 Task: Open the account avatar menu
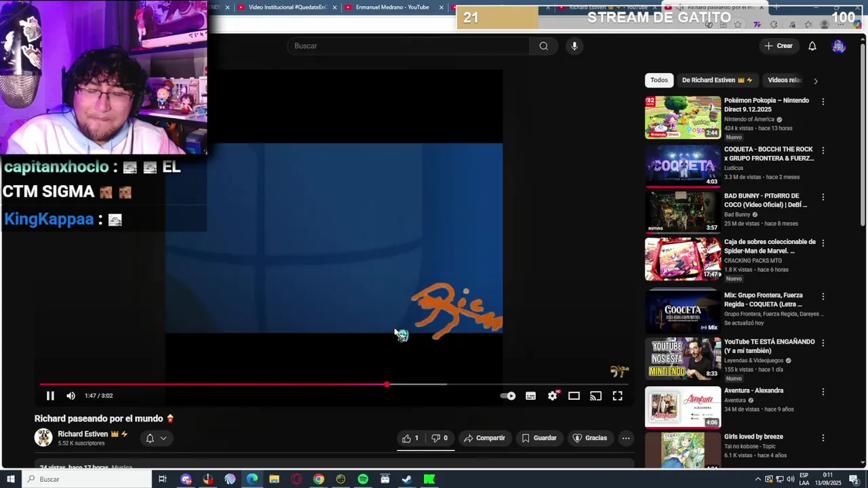[x=839, y=46]
